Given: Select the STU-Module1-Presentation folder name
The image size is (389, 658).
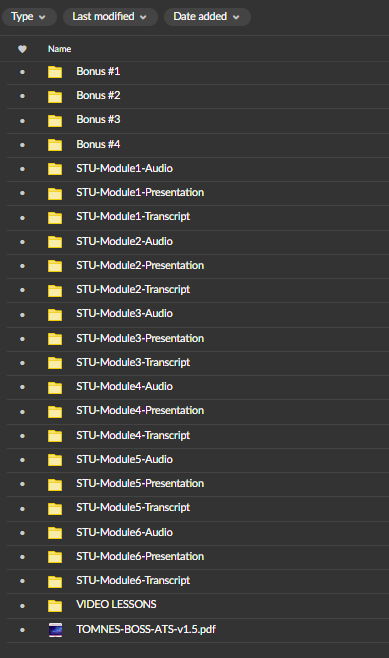Looking at the screenshot, I should 140,193.
